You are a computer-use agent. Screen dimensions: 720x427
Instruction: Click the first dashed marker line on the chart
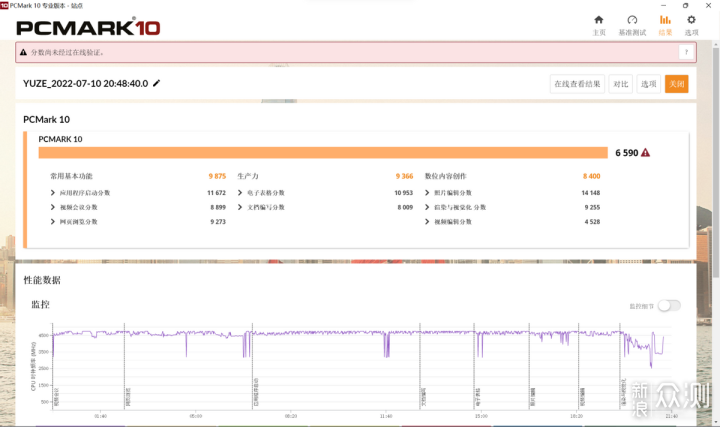click(53, 365)
